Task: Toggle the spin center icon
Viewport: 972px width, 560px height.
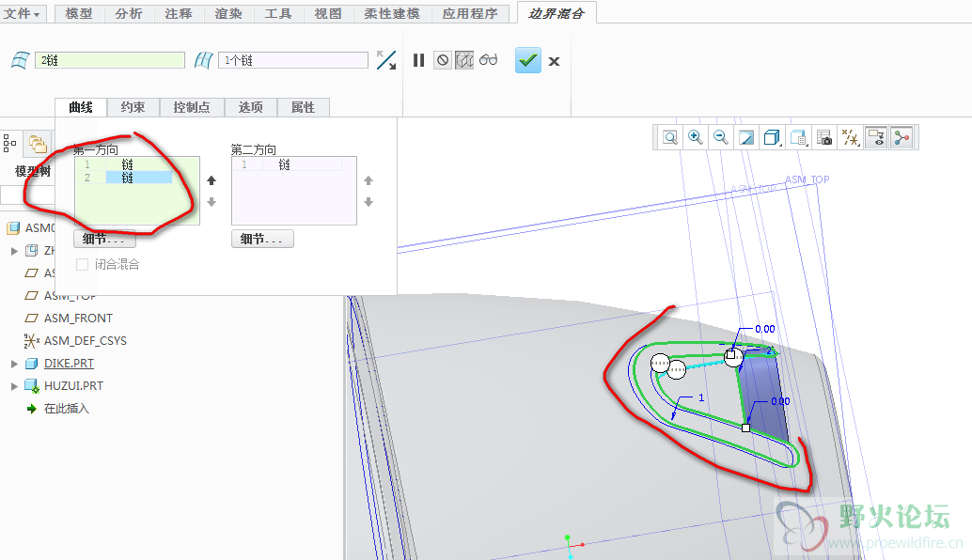Action: click(x=901, y=137)
